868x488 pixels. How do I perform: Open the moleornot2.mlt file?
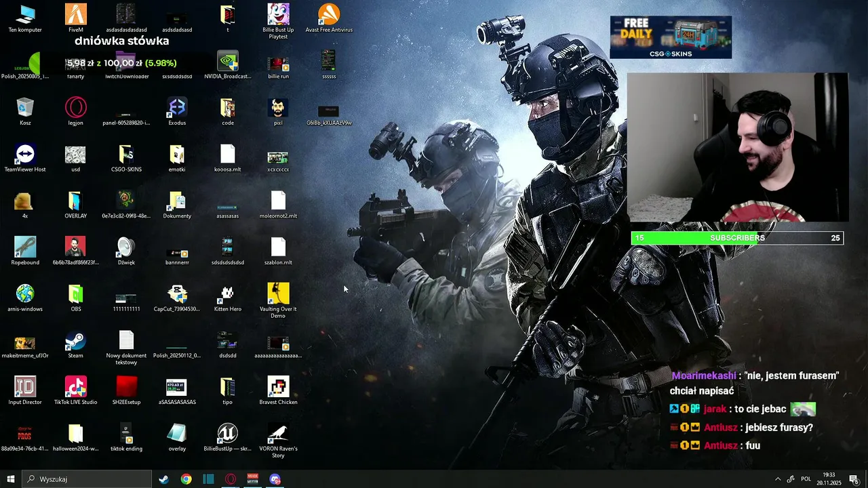[x=278, y=205]
